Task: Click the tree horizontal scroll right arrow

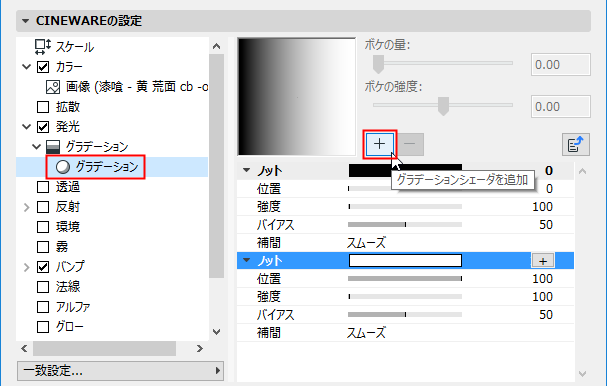Action: (200, 348)
